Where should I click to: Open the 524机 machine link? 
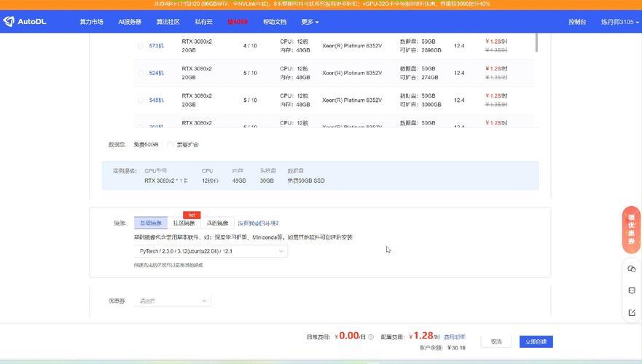coord(157,74)
